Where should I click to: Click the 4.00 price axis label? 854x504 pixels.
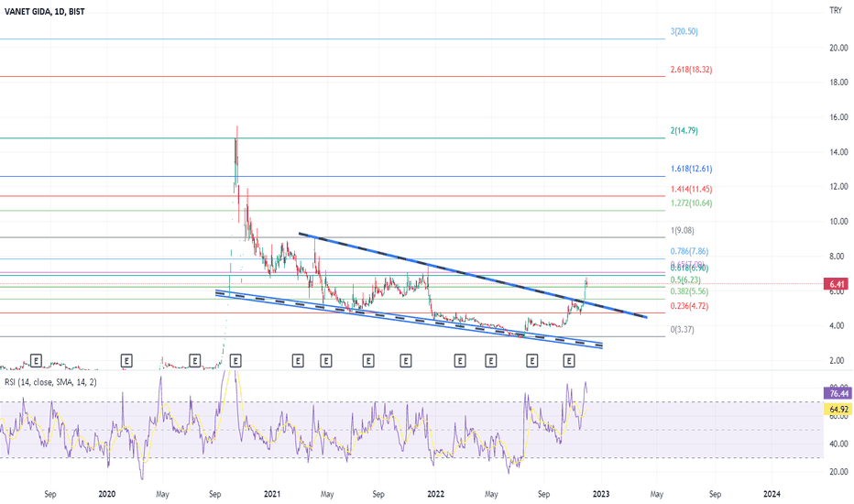pos(838,326)
